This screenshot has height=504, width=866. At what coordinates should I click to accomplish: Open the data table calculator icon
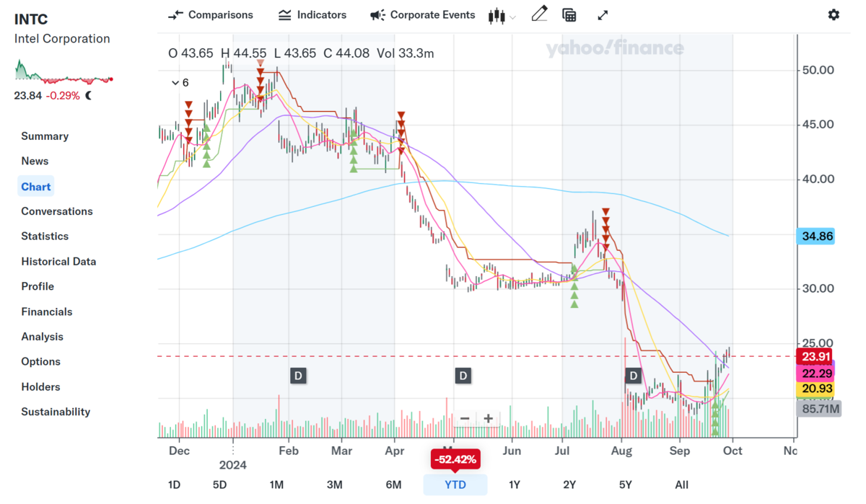pyautogui.click(x=569, y=15)
